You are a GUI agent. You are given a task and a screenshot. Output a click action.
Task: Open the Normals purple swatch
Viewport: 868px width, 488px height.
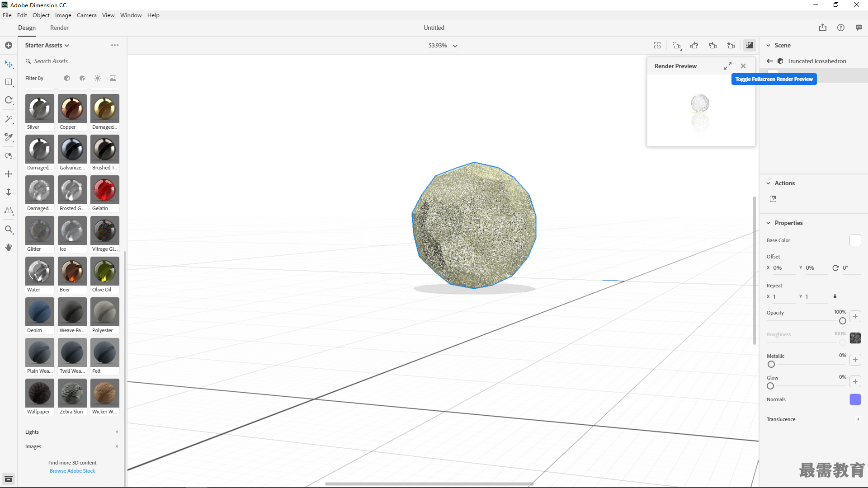tap(855, 399)
